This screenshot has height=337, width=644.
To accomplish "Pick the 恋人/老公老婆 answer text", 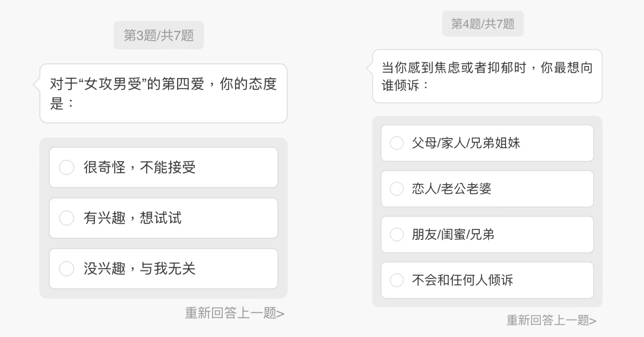I will [451, 189].
